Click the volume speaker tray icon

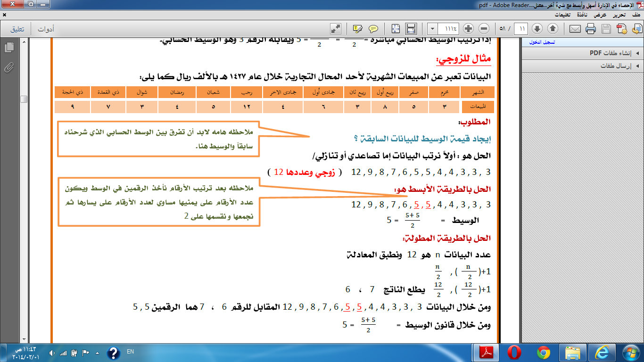pyautogui.click(x=52, y=352)
